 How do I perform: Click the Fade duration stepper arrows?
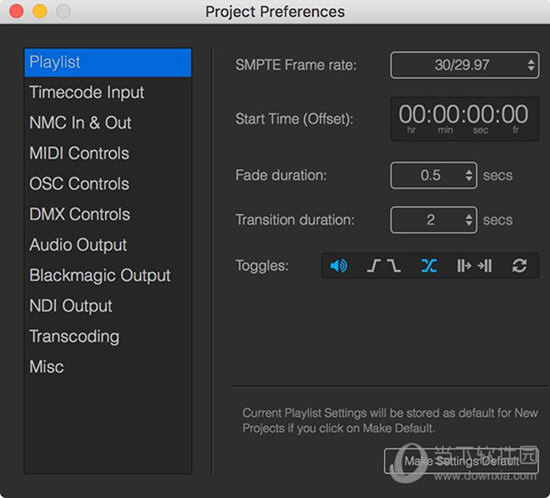tap(469, 175)
